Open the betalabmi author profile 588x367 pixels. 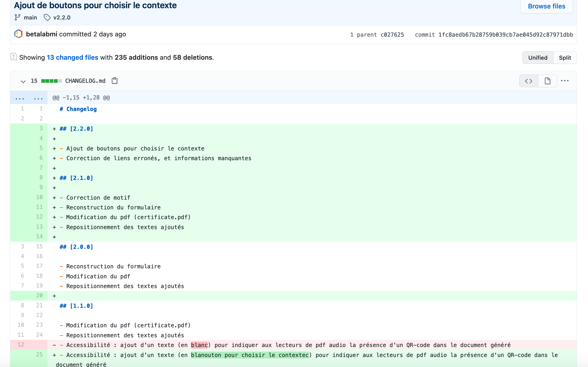pos(42,34)
